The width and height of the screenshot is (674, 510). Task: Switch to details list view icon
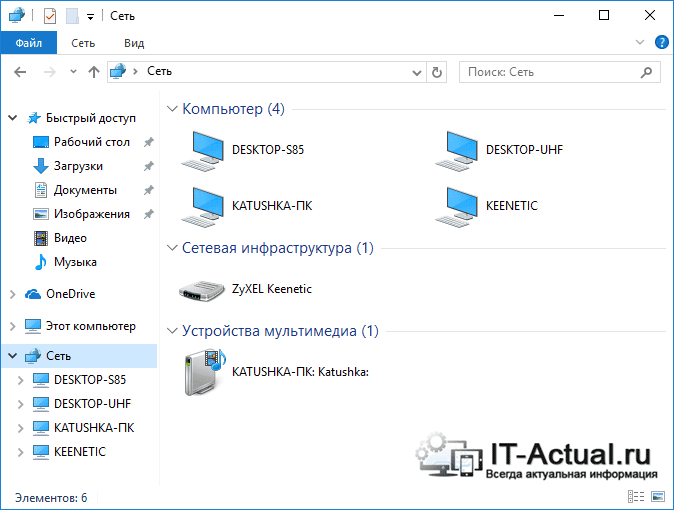[636, 497]
